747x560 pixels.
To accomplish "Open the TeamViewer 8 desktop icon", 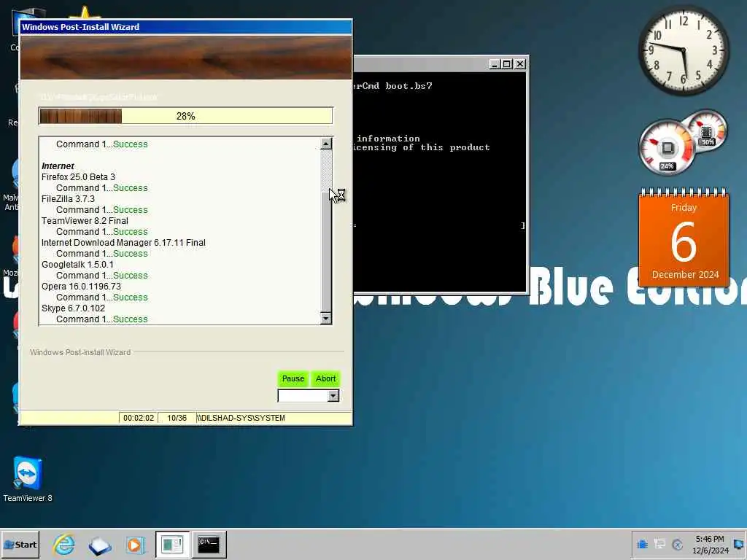I will click(x=28, y=478).
